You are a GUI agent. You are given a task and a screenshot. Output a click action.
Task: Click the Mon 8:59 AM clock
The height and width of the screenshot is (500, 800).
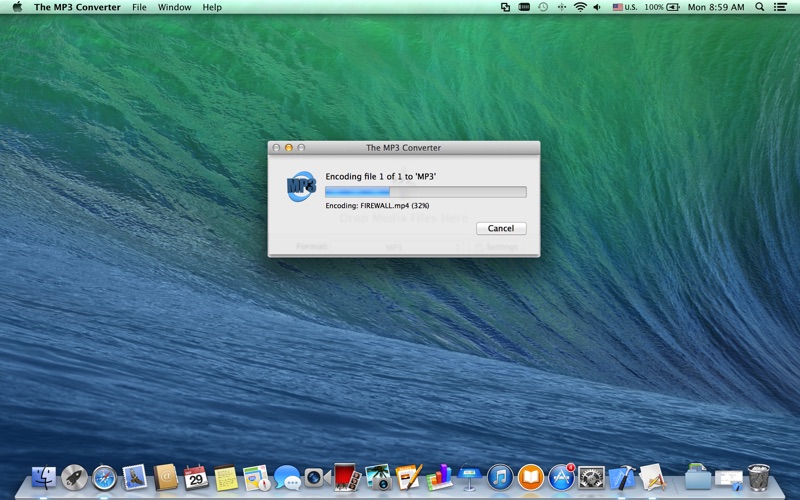[716, 7]
